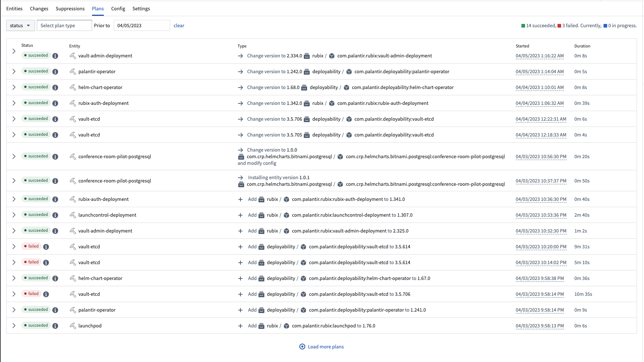
Task: Click box icon before deployability in palantir-operator 1.241.0 row
Action: [x=261, y=310]
